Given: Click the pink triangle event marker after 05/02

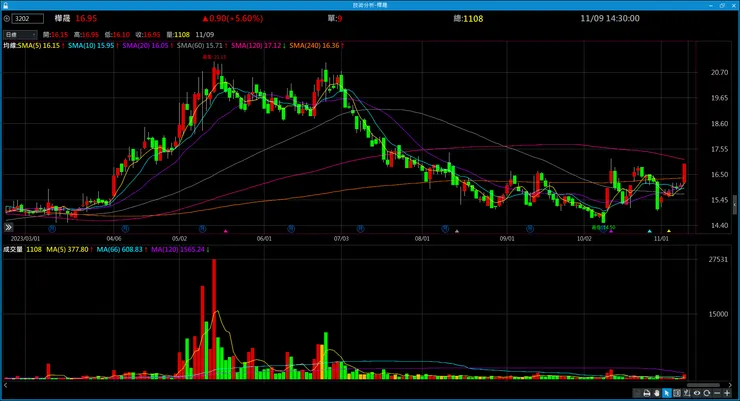Looking at the screenshot, I should pos(226,231).
